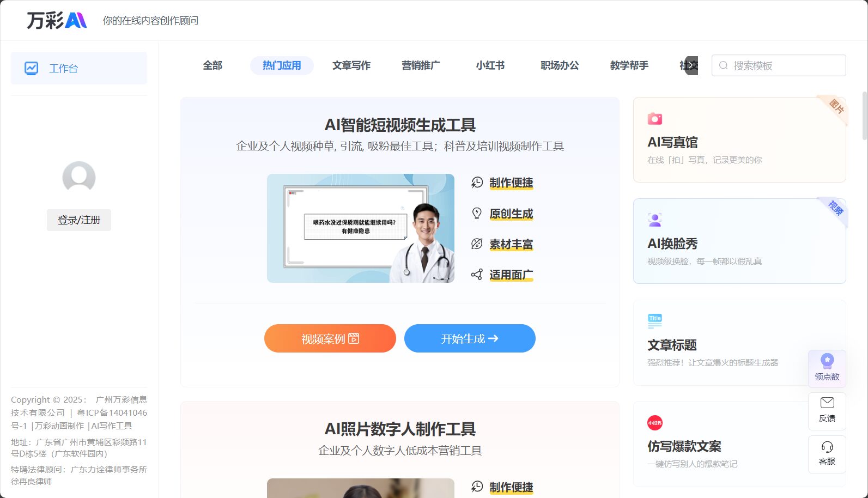868x498 pixels.
Task: Open 视频案例 orange button
Action: (x=330, y=338)
